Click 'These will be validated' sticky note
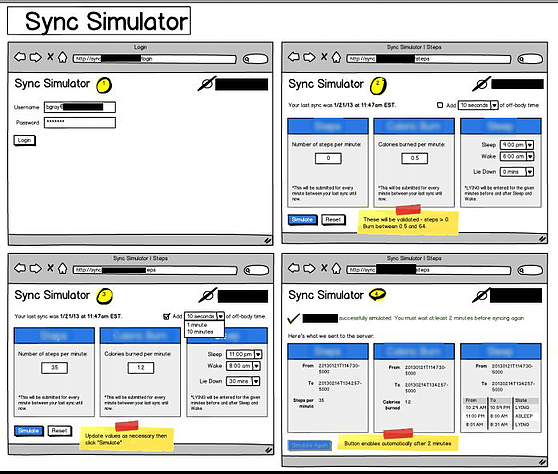The image size is (558, 474). (407, 223)
